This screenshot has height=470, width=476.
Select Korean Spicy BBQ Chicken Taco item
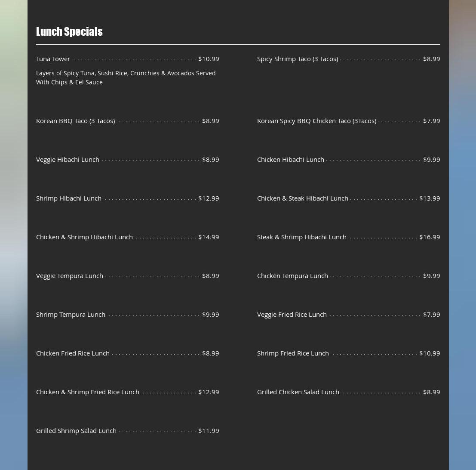pos(316,121)
